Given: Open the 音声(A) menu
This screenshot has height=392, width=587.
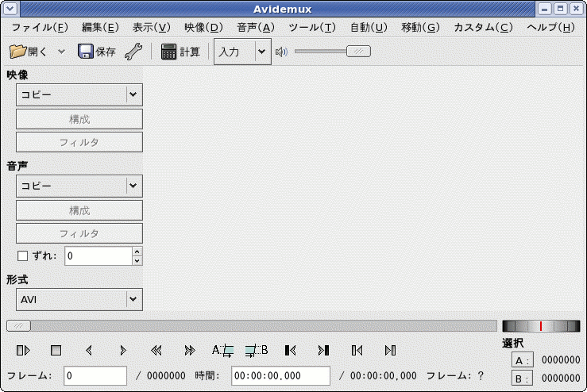Looking at the screenshot, I should (x=256, y=27).
